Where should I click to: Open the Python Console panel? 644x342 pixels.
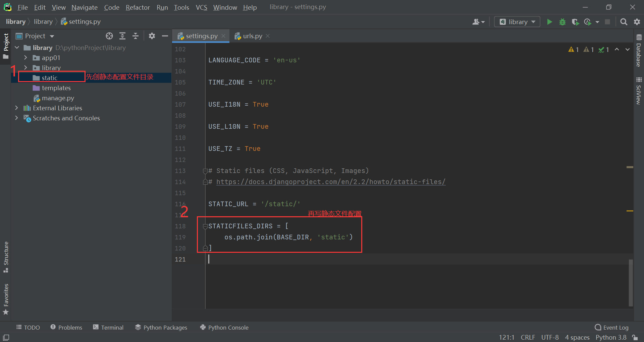(224, 327)
